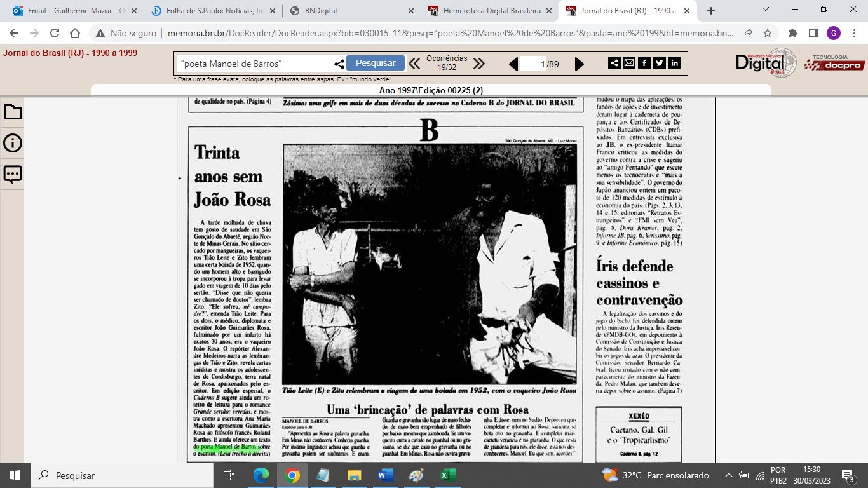868x488 pixels.
Task: Click the Pesquisar search button
Action: [x=376, y=63]
